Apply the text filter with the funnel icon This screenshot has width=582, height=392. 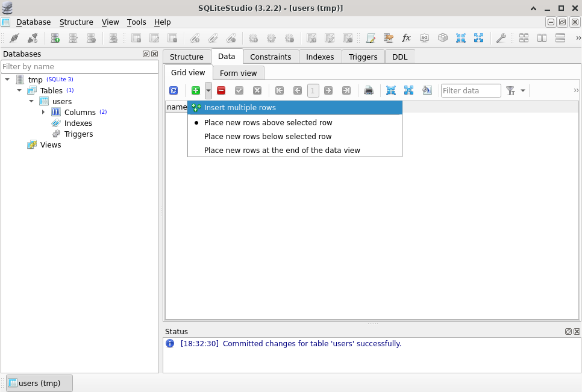click(511, 90)
